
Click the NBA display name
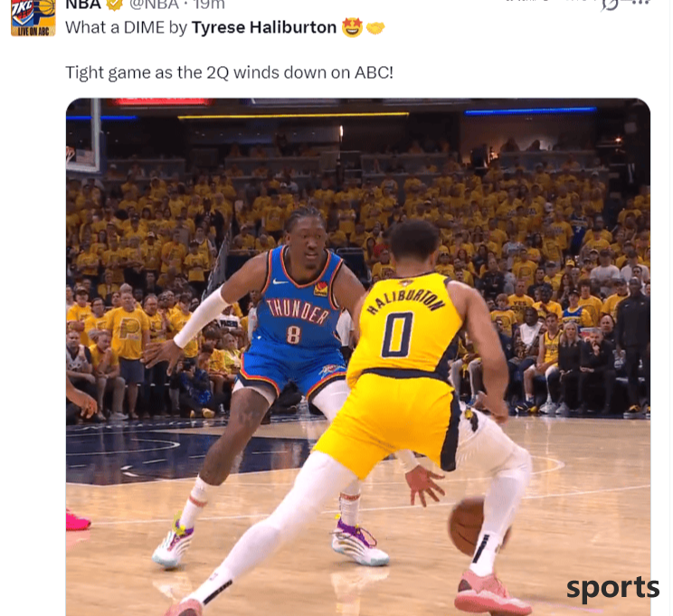point(83,5)
